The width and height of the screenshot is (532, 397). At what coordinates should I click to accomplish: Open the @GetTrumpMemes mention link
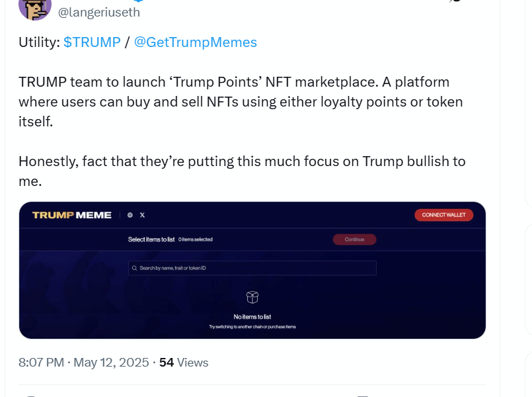coord(196,42)
